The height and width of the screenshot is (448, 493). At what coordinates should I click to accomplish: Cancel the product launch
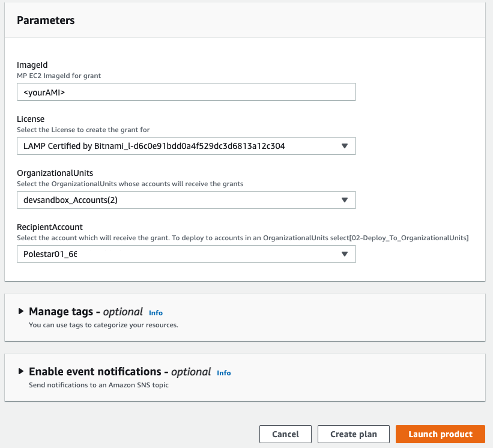pos(285,434)
